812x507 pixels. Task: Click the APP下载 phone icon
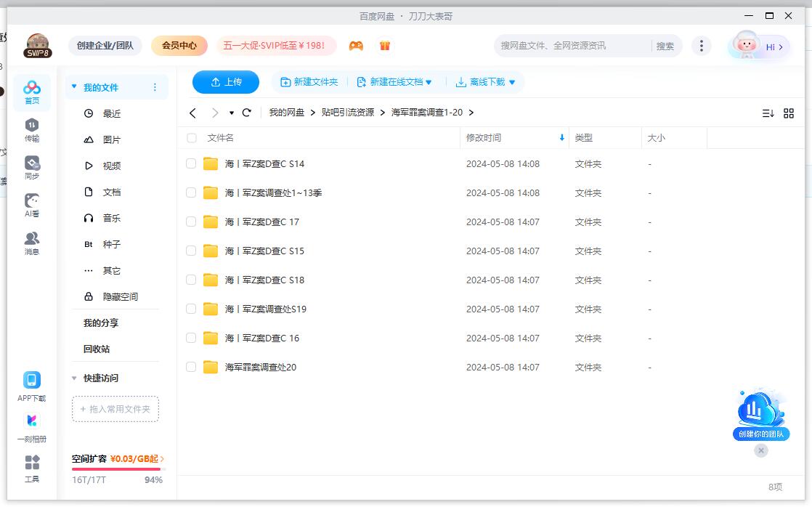[31, 380]
